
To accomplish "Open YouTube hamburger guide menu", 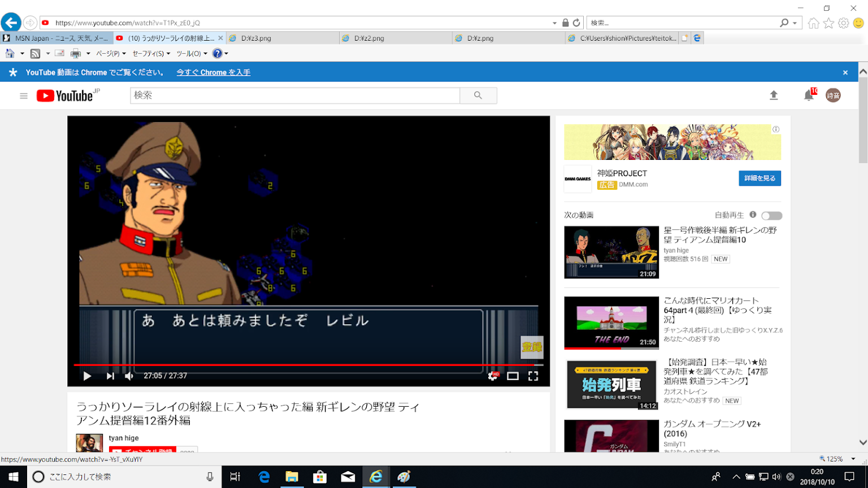I will click(x=24, y=96).
